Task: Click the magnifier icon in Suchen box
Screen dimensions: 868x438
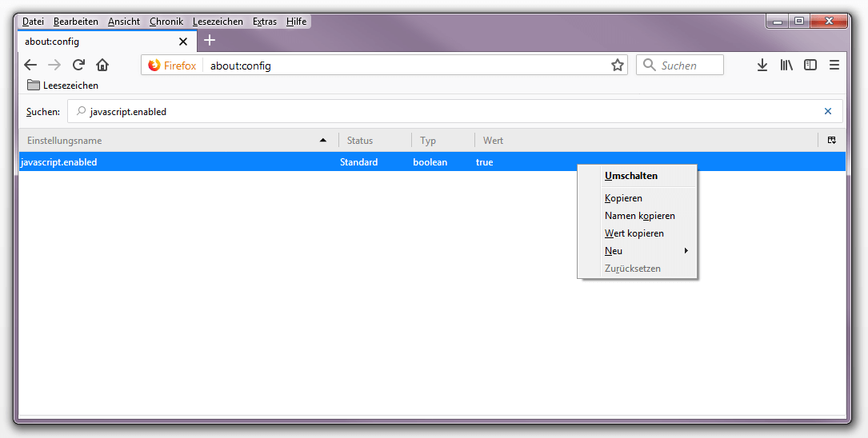Action: click(x=650, y=66)
